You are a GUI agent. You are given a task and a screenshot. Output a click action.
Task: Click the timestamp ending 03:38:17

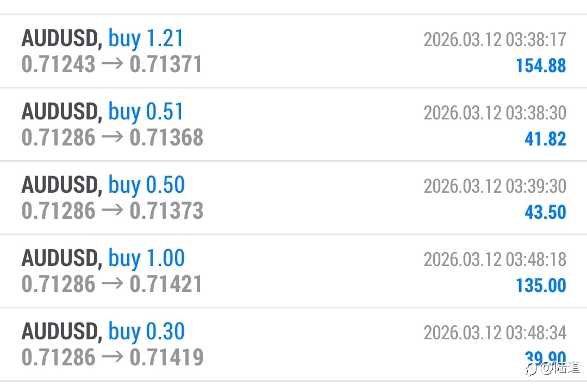click(x=495, y=40)
